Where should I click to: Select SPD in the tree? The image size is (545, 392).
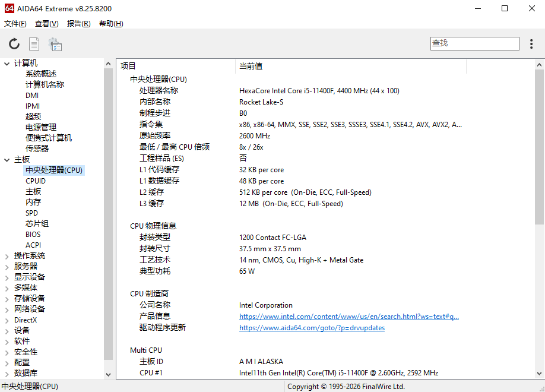pos(31,213)
